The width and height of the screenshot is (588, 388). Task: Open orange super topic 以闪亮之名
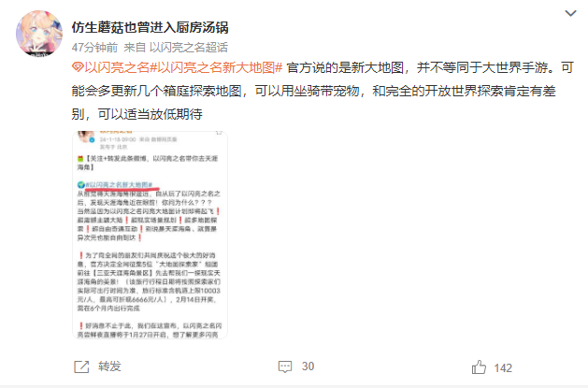pyautogui.click(x=117, y=68)
